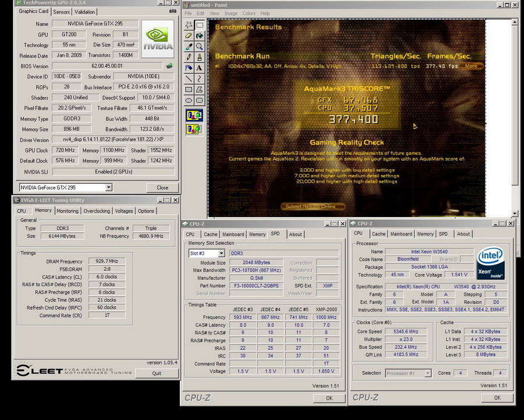This screenshot has width=524, height=420.
Task: Pick the Airbrush spray can tool
Action: click(x=189, y=68)
